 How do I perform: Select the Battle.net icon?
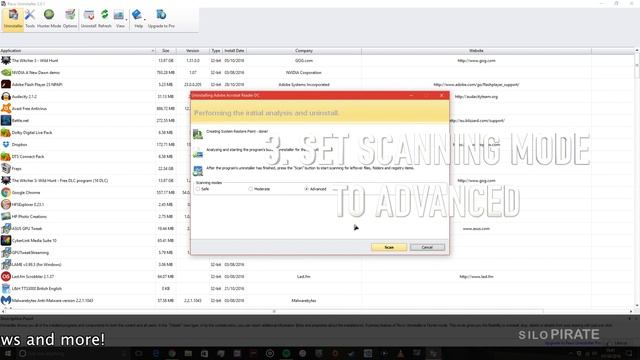click(x=6, y=120)
